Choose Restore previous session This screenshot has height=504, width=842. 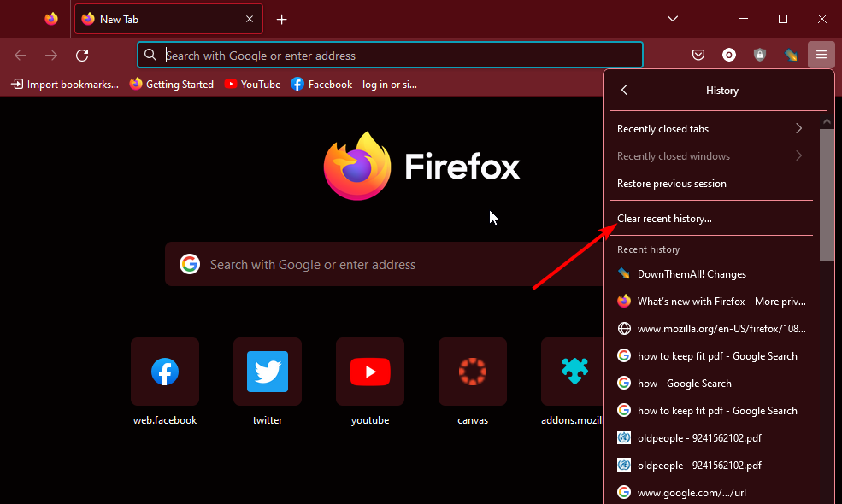711,184
